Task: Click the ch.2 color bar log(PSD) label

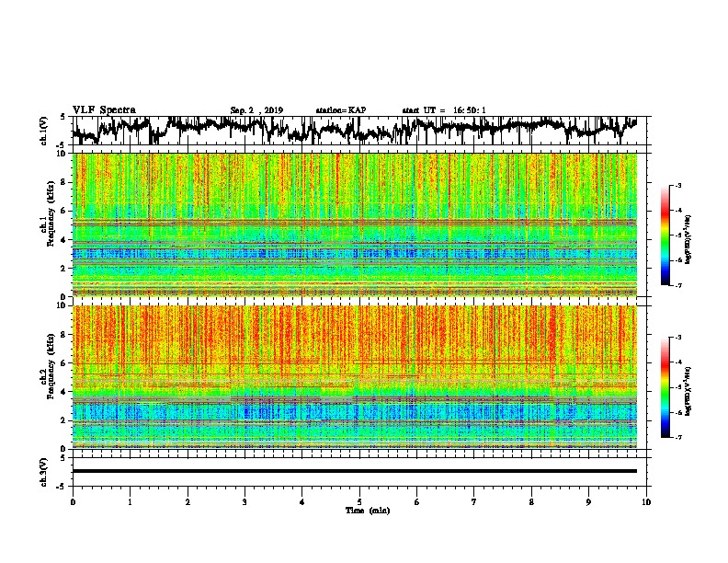Action: (688, 391)
